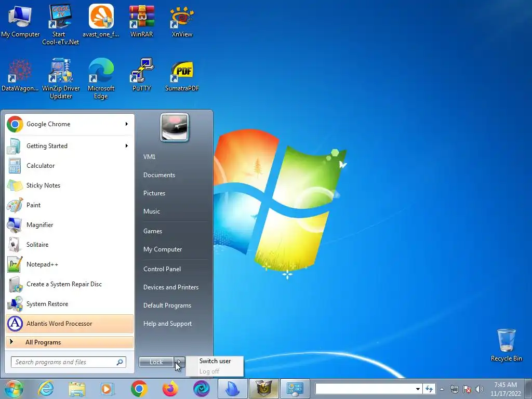Launch Firefox from the taskbar
The image size is (532, 399).
170,389
